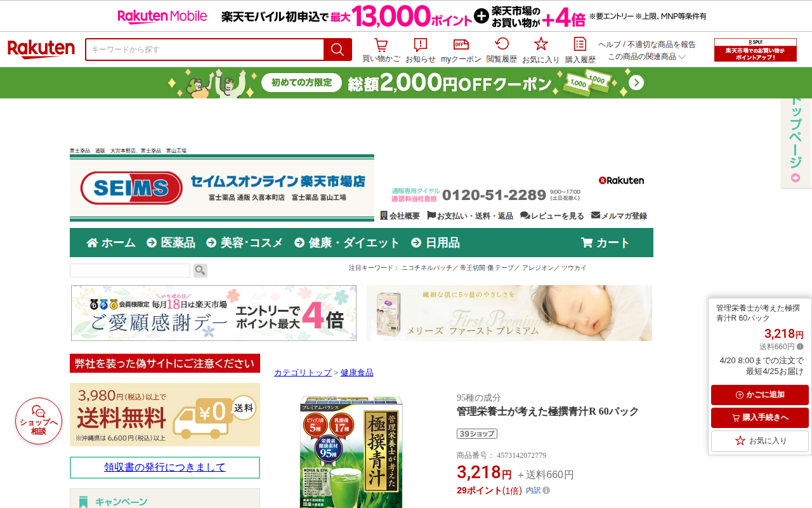Add to お気に入り in side panel
Viewport: 812px width, 508px height.
click(760, 441)
